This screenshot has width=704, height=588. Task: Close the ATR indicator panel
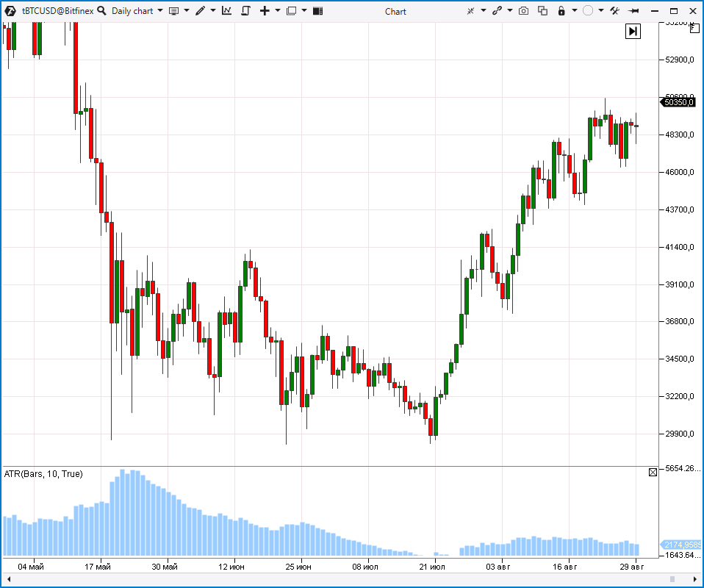pos(653,473)
